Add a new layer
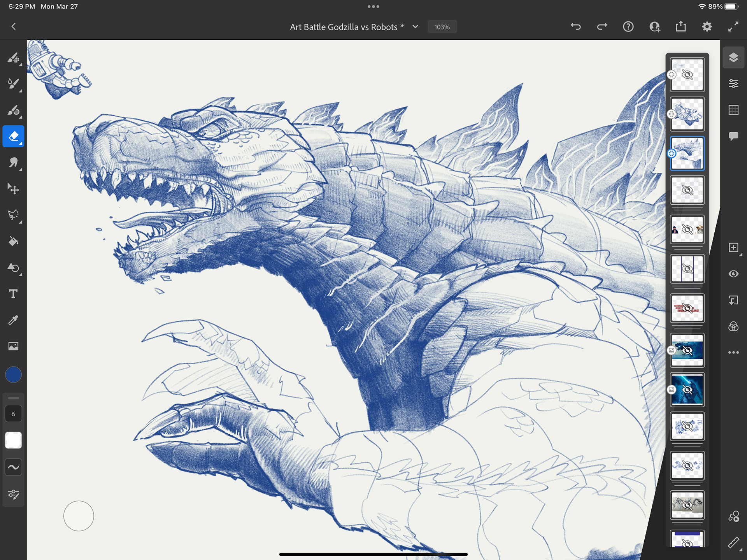Viewport: 747px width, 560px height. [x=733, y=248]
